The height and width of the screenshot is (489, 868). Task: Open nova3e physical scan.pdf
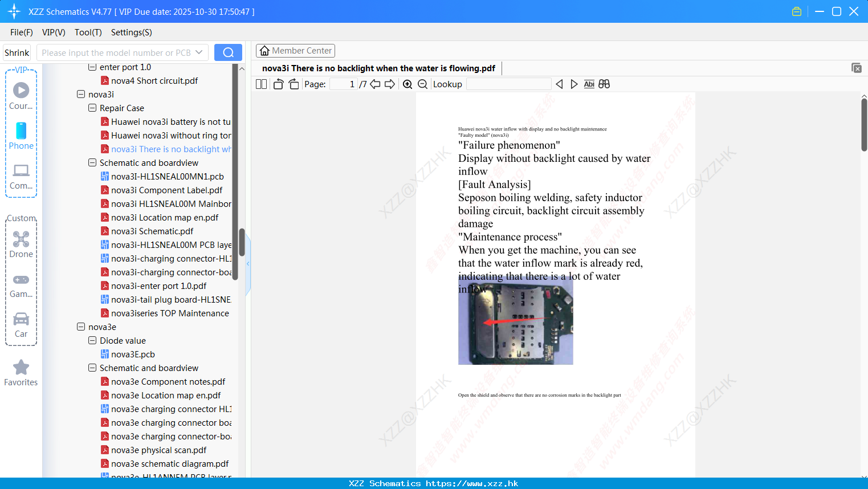click(x=154, y=450)
